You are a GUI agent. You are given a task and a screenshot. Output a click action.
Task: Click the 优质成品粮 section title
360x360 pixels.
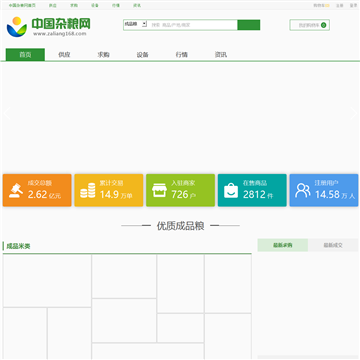pos(180,226)
